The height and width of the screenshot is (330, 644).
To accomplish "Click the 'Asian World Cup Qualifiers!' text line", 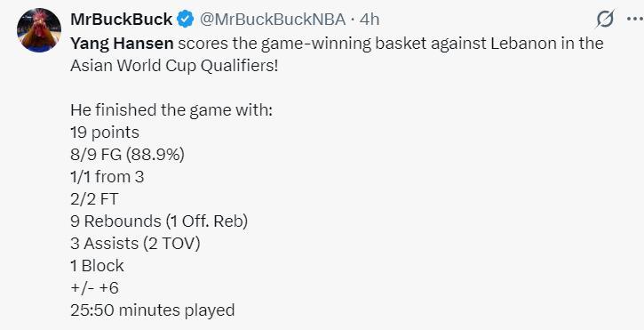I will (x=174, y=66).
